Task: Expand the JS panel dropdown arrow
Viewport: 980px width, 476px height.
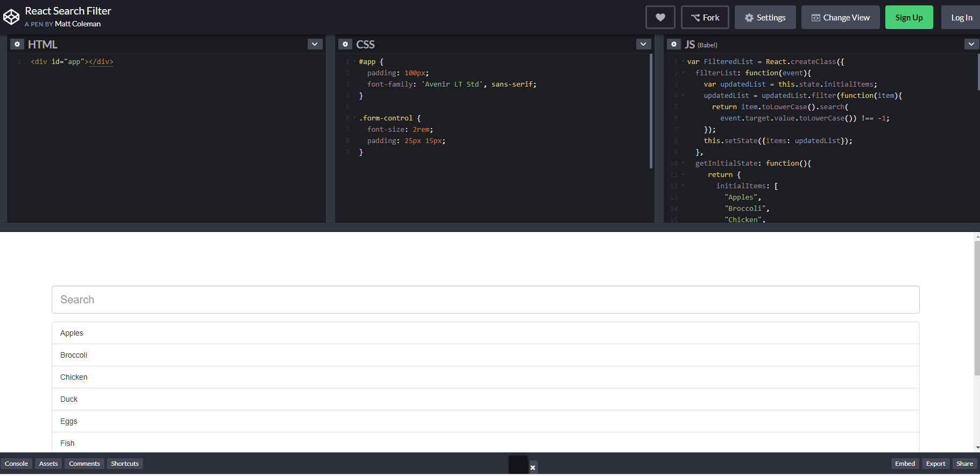Action: pos(971,44)
